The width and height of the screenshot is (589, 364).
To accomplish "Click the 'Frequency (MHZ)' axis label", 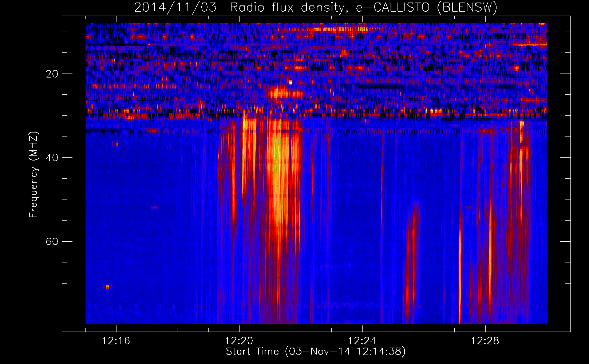I will 33,175.
